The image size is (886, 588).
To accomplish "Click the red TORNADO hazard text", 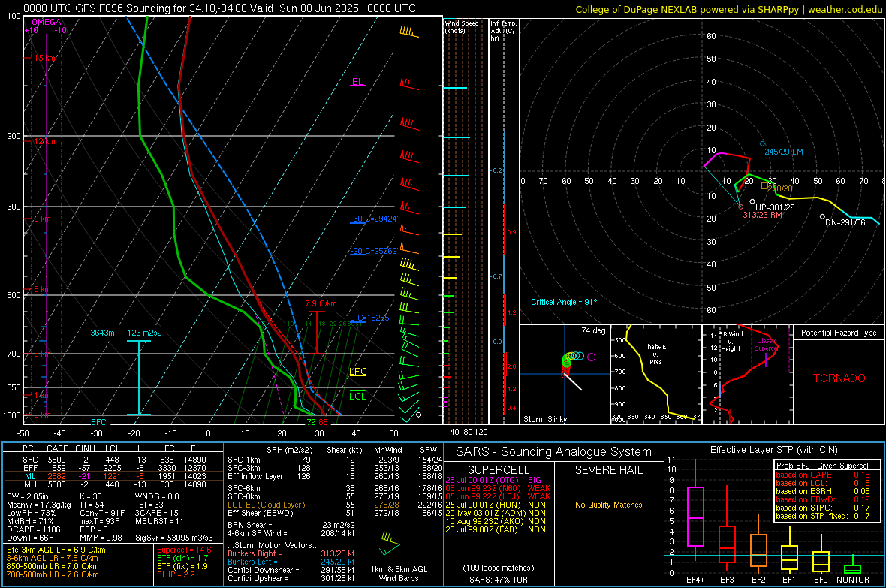I will coord(839,378).
